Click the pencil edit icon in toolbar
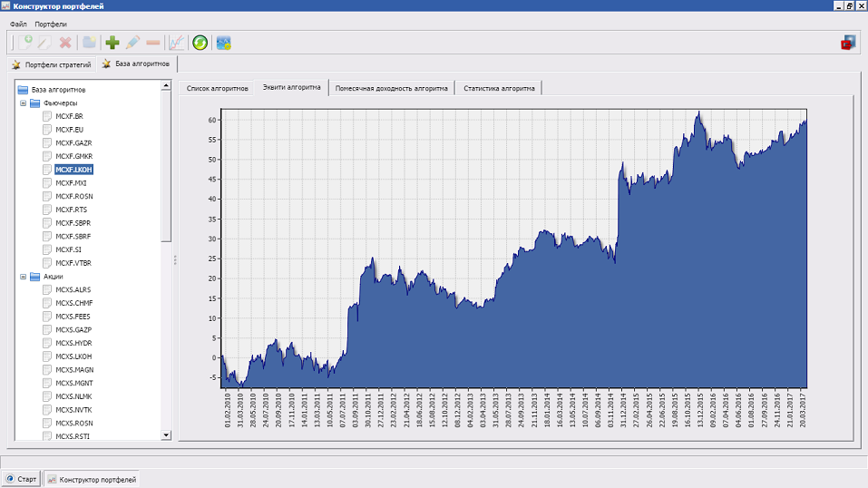This screenshot has height=488, width=868. 133,42
